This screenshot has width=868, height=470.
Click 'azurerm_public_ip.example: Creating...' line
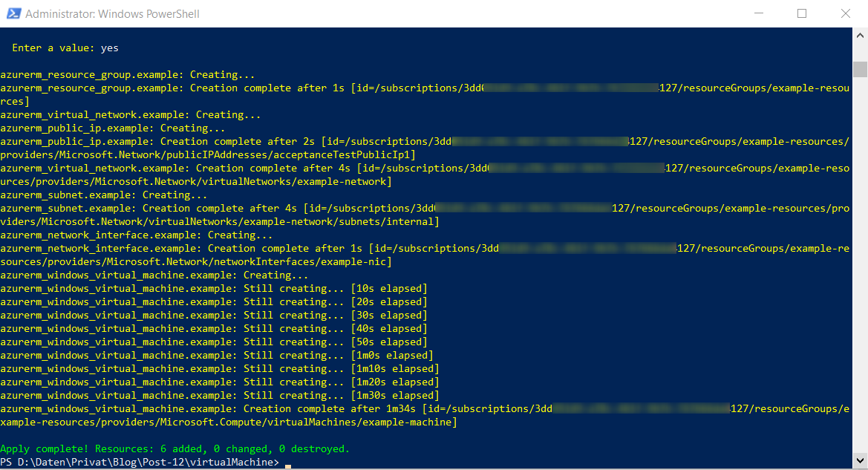point(112,128)
